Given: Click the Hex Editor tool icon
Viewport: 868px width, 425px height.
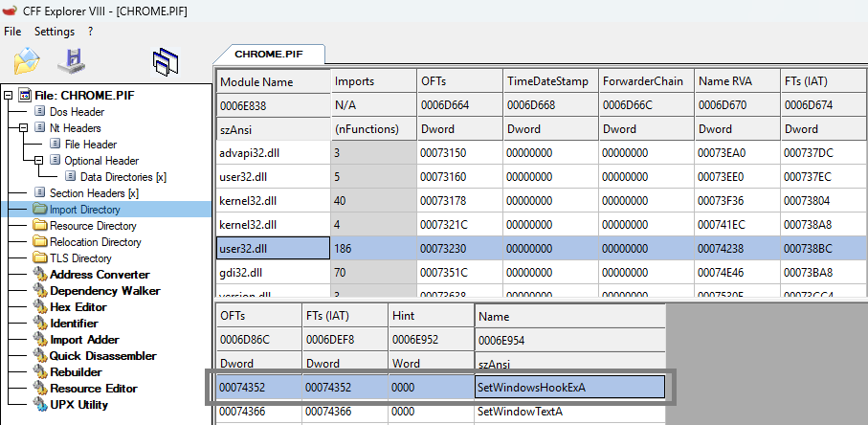Looking at the screenshot, I should click(40, 306).
